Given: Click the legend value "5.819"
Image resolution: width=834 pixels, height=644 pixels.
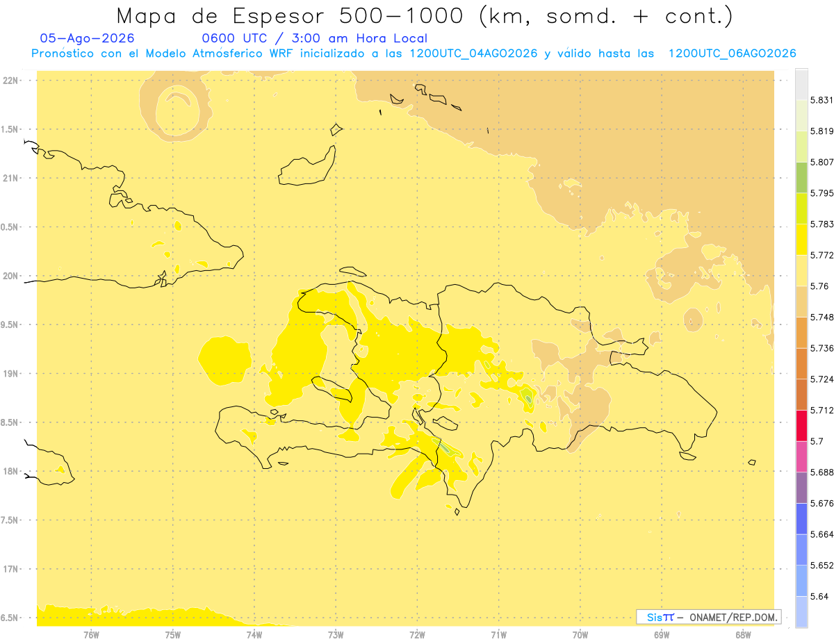Looking at the screenshot, I should (x=821, y=131).
